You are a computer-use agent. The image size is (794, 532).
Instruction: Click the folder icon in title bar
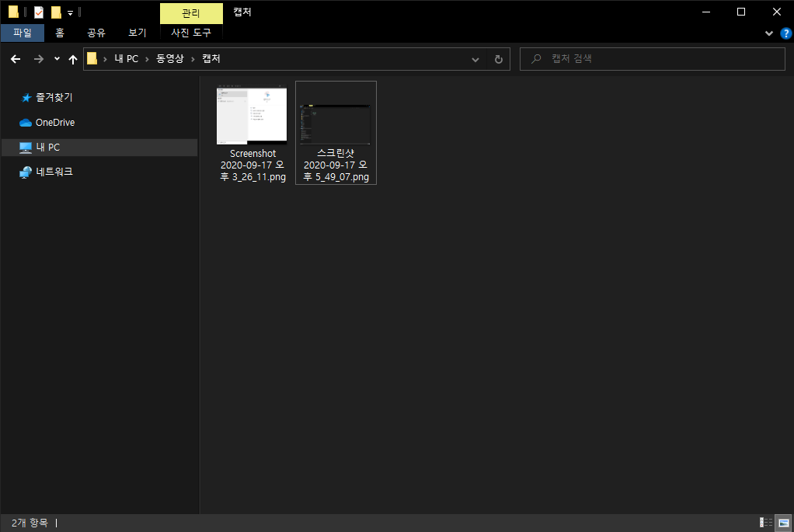coord(14,12)
